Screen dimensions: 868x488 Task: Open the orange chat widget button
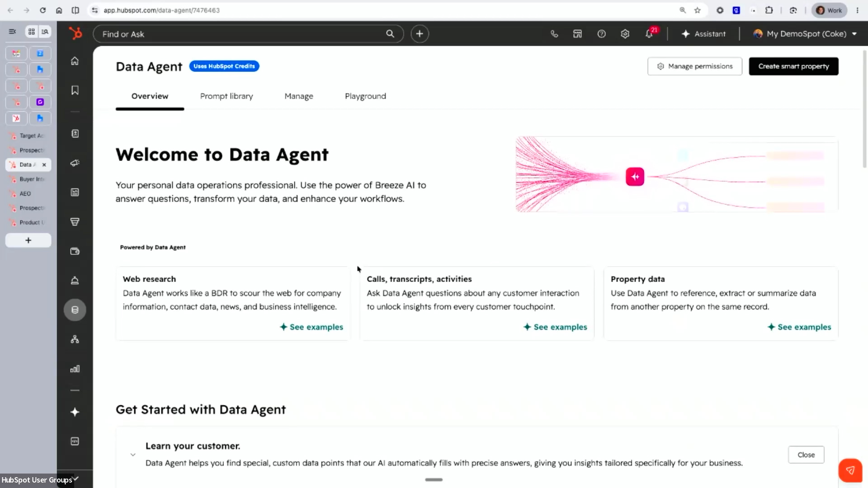coord(850,470)
